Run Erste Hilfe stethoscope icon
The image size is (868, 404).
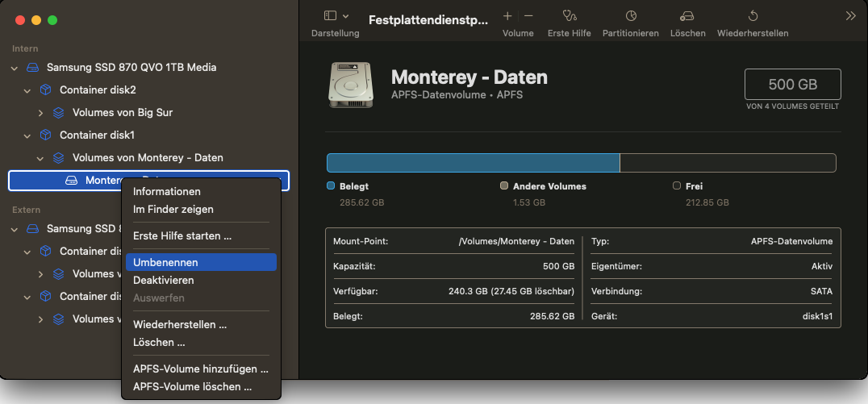(569, 16)
